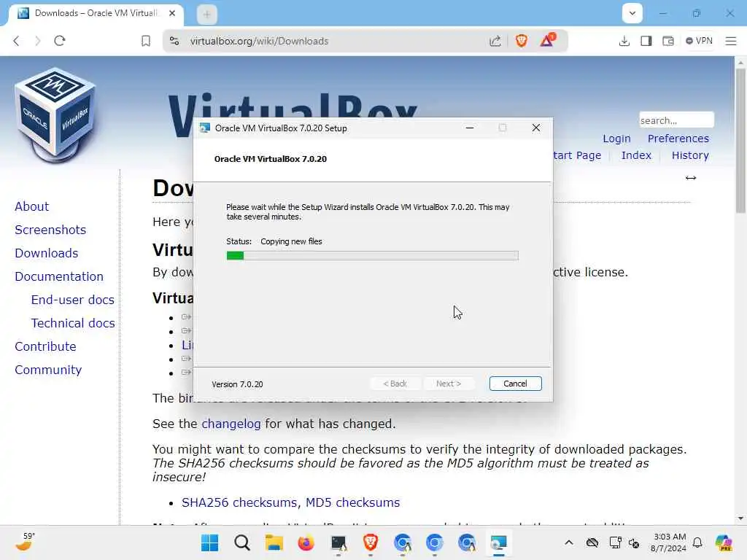
Task: Open site settings icon in address bar
Action: [174, 41]
